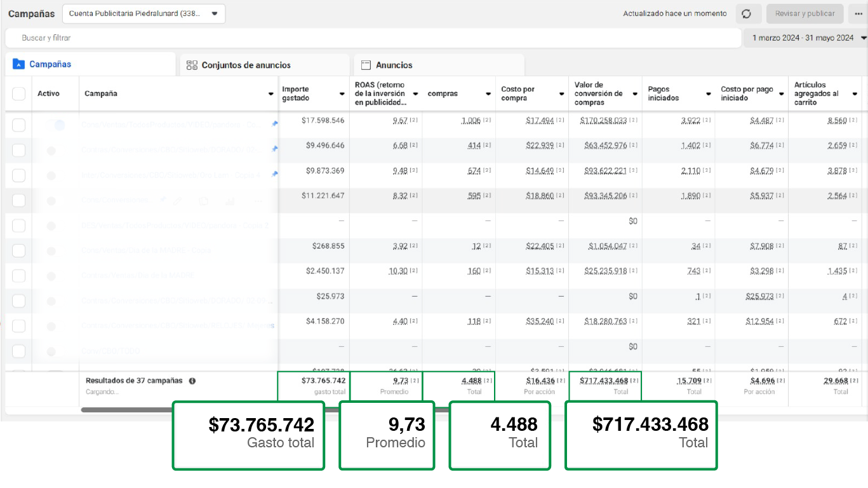Click the duplicate icon in the fourth campaign row
This screenshot has height=488, width=868.
(203, 201)
